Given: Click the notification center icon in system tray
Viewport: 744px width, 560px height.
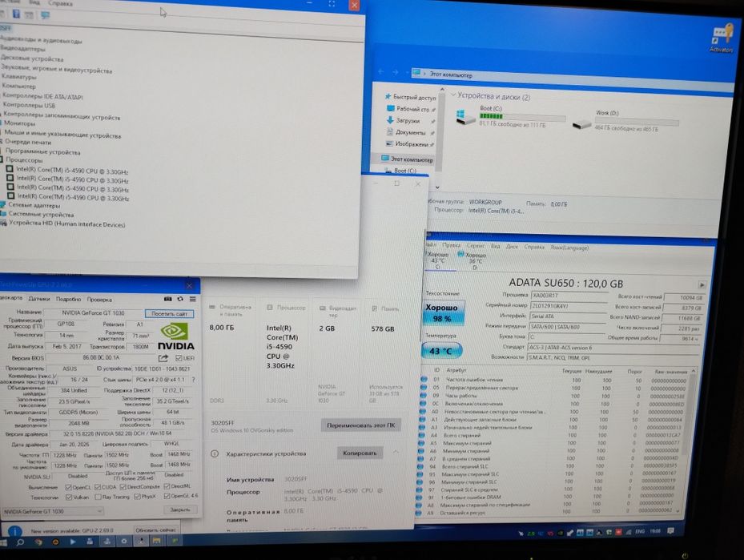Looking at the screenshot, I should coord(671,531).
